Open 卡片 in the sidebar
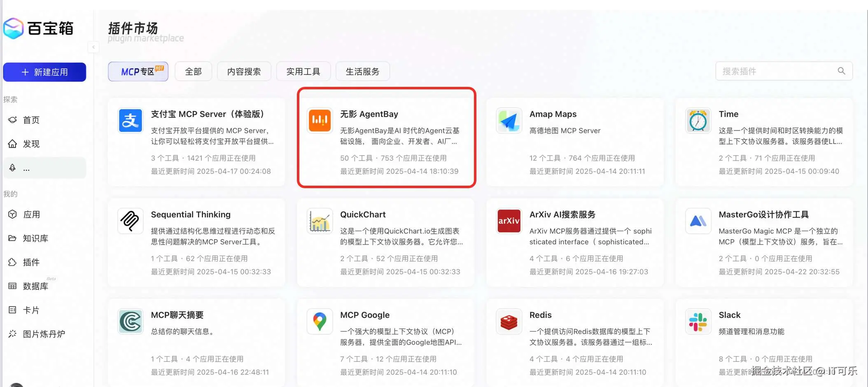This screenshot has width=868, height=387. click(x=31, y=310)
